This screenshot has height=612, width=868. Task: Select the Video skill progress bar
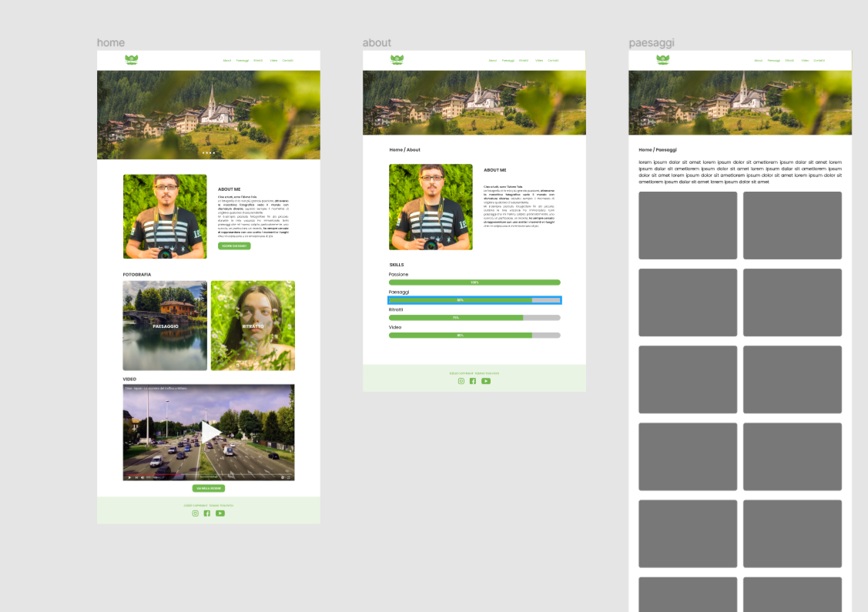point(475,336)
